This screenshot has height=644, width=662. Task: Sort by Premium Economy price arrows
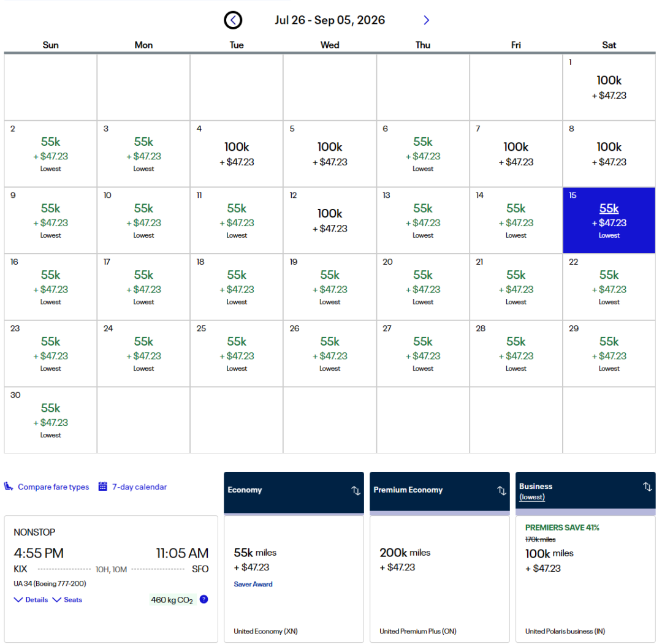pos(501,490)
